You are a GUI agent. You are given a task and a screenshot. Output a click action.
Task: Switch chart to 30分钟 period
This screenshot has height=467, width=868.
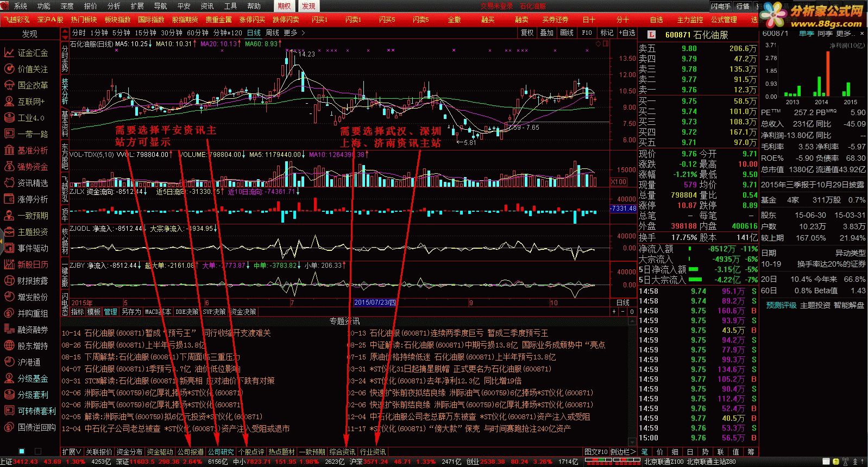pyautogui.click(x=172, y=33)
